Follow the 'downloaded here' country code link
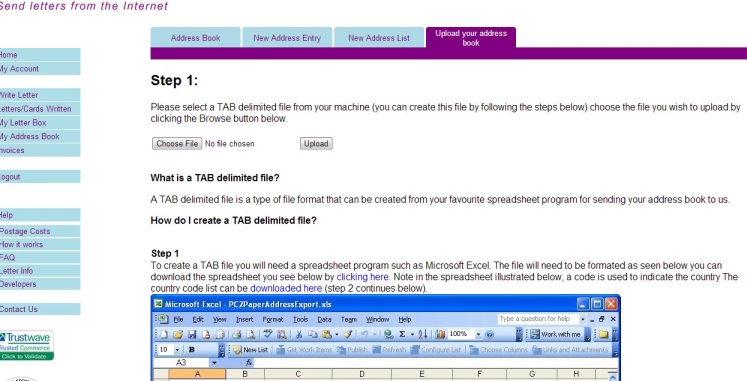 pyautogui.click(x=286, y=288)
